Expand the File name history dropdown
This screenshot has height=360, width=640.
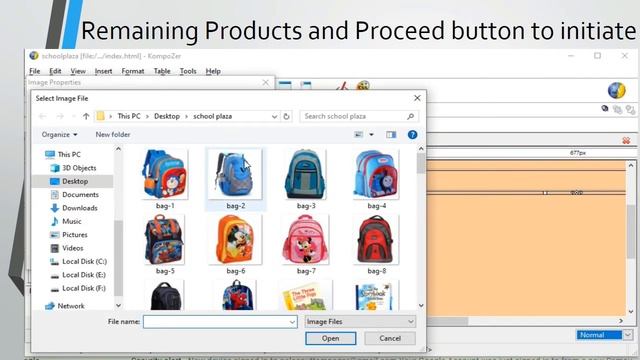point(292,322)
